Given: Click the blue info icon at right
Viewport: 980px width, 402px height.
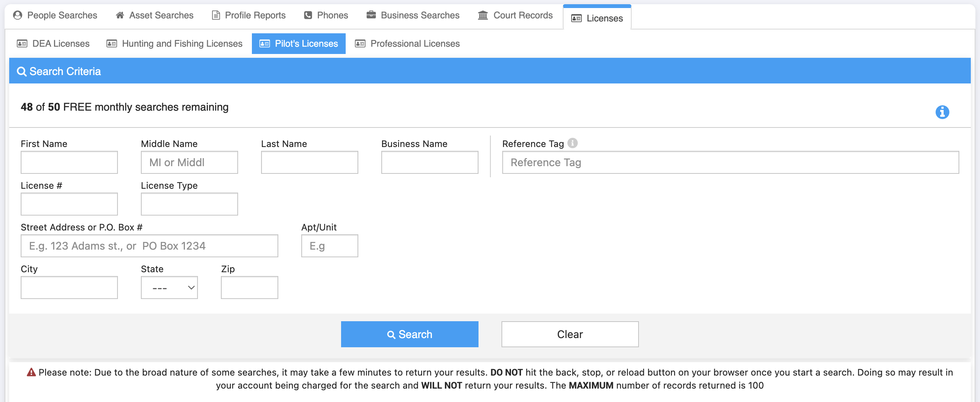Looking at the screenshot, I should tap(942, 112).
